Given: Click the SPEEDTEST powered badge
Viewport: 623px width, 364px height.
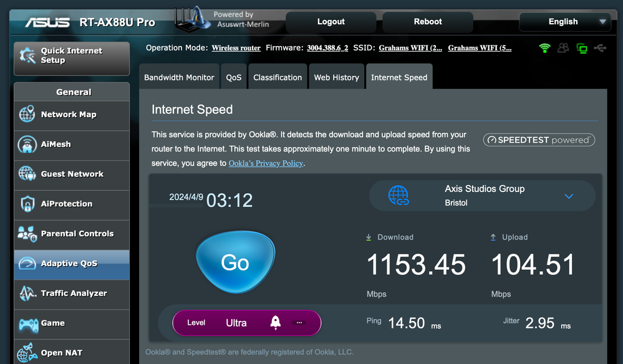Looking at the screenshot, I should coord(539,140).
